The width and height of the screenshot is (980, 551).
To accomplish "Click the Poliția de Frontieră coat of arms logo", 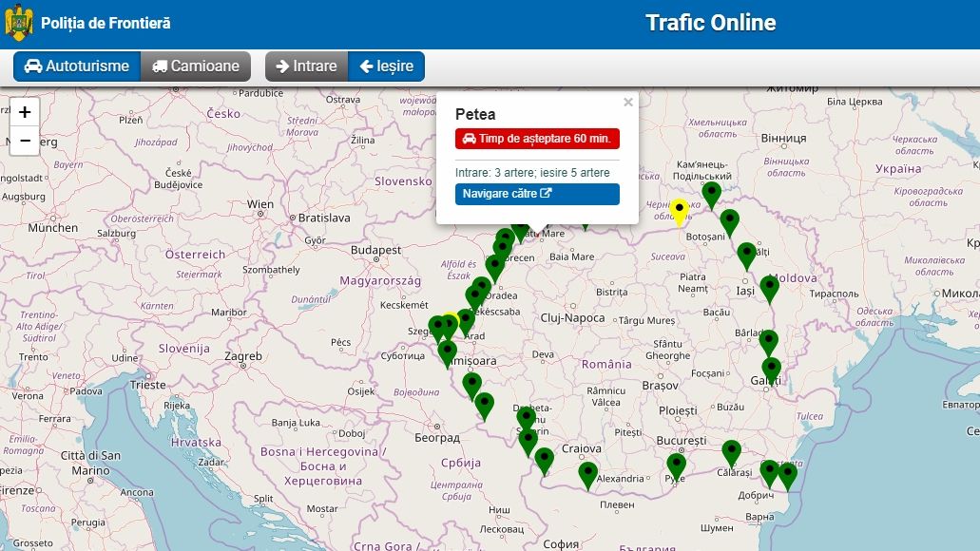I will pos(18,23).
